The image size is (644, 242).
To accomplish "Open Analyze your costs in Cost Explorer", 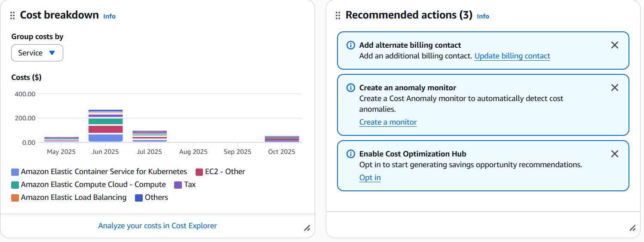I will pos(157,226).
